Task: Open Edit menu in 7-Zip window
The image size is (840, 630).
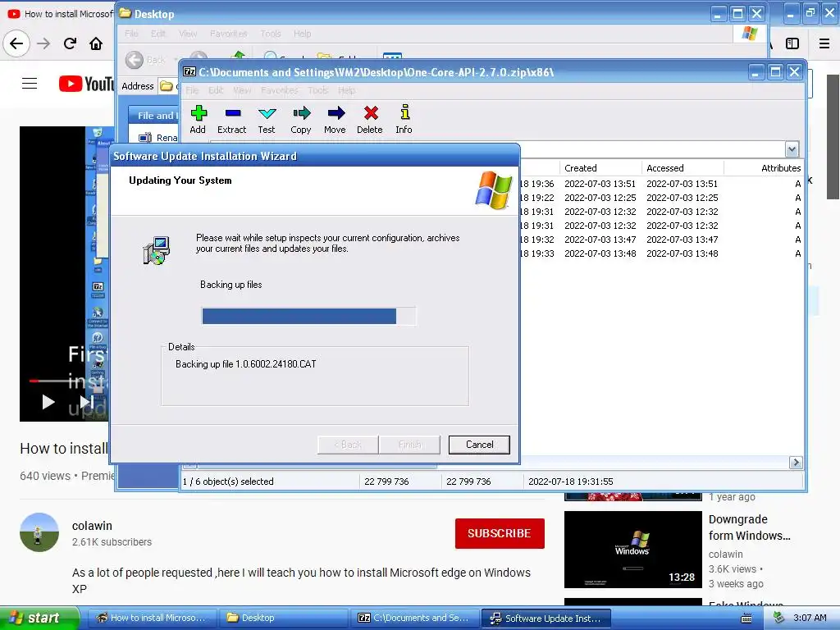Action: [216, 90]
